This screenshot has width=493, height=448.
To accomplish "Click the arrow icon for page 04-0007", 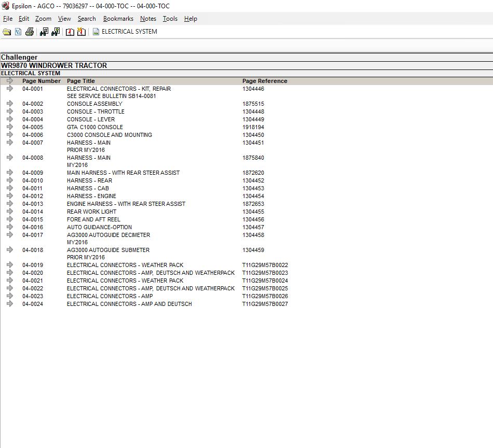I will point(10,142).
